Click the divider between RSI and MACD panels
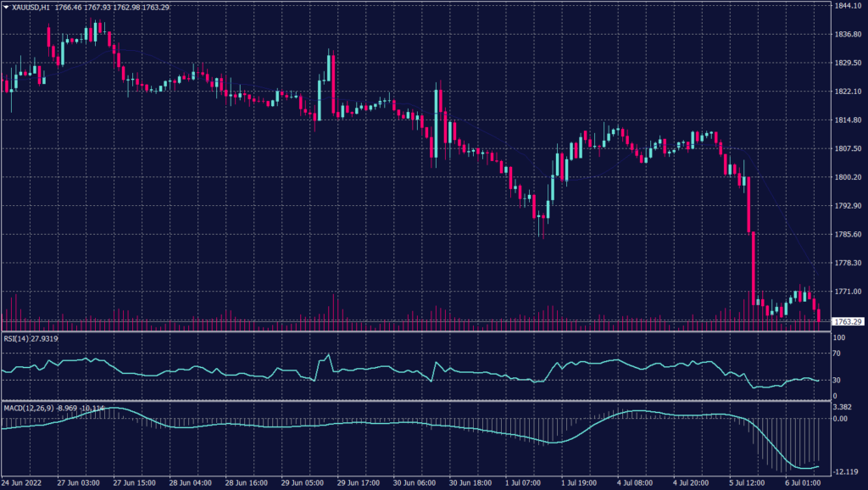Viewport: 868px width, 490px height. [415, 401]
